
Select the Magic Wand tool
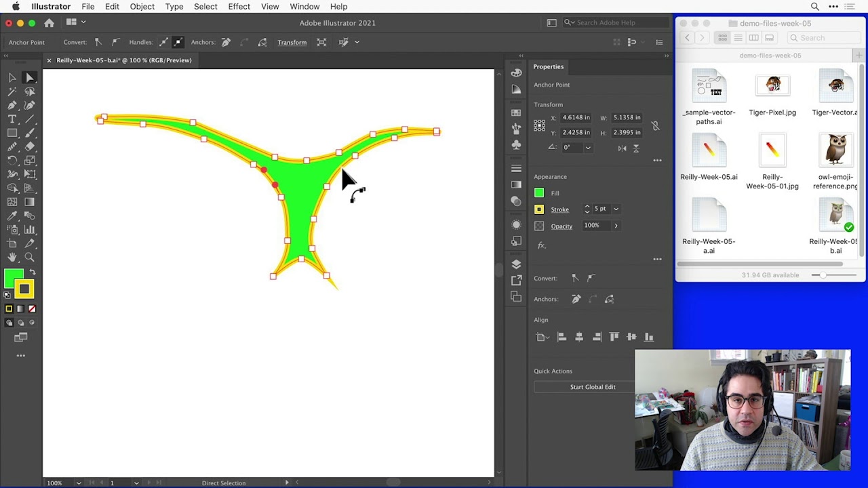12,91
